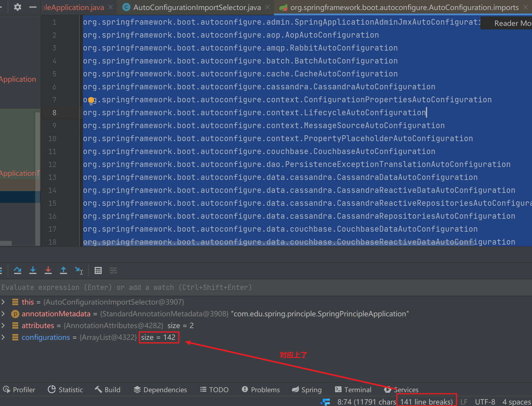Click the RabbitAutoConfiguration line
The image size is (532, 406).
[x=240, y=48]
